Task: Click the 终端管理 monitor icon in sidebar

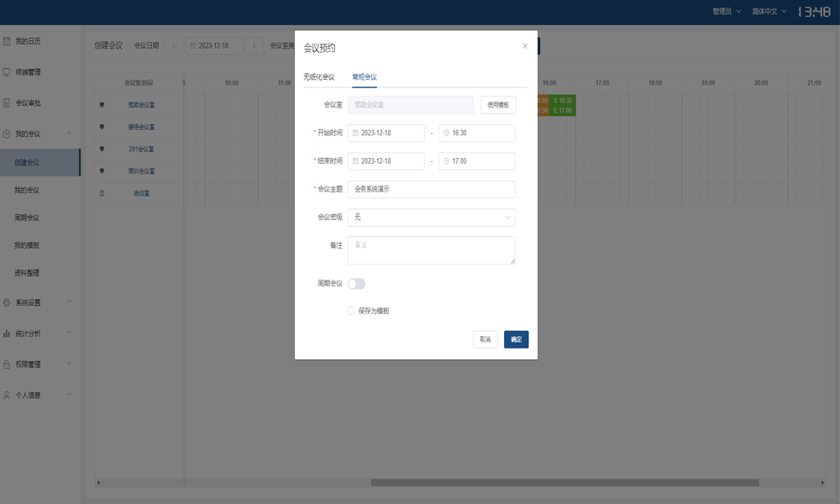Action: pyautogui.click(x=7, y=72)
